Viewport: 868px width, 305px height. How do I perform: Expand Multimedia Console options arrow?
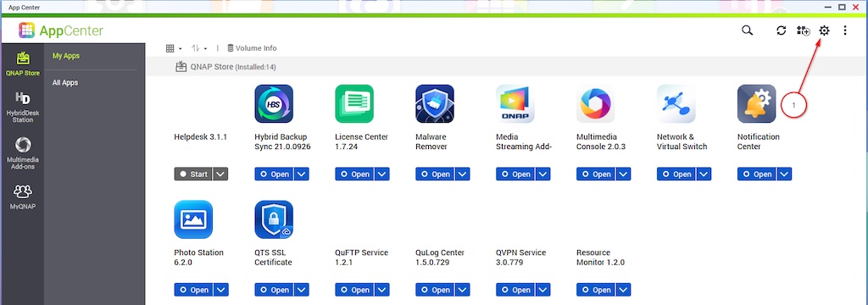click(623, 174)
